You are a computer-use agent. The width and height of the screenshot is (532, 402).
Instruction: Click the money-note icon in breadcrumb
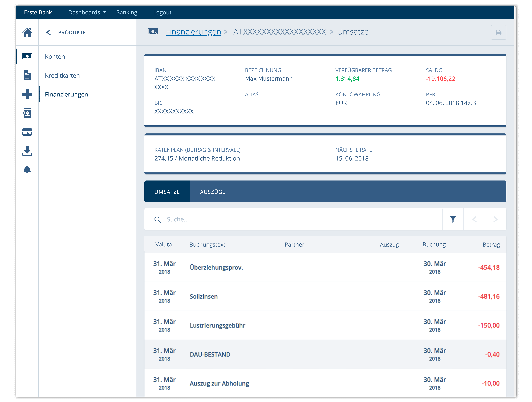pyautogui.click(x=153, y=31)
